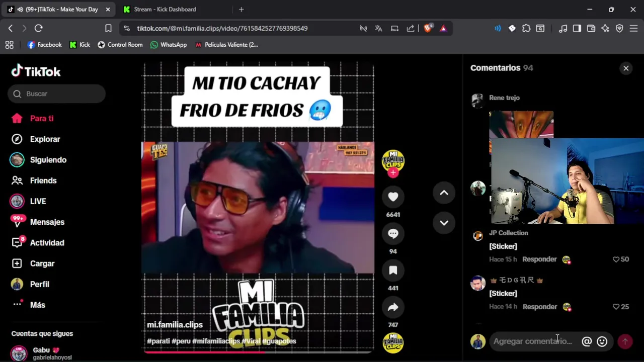
Task: Click the video progress bar
Action: [x=258, y=352]
